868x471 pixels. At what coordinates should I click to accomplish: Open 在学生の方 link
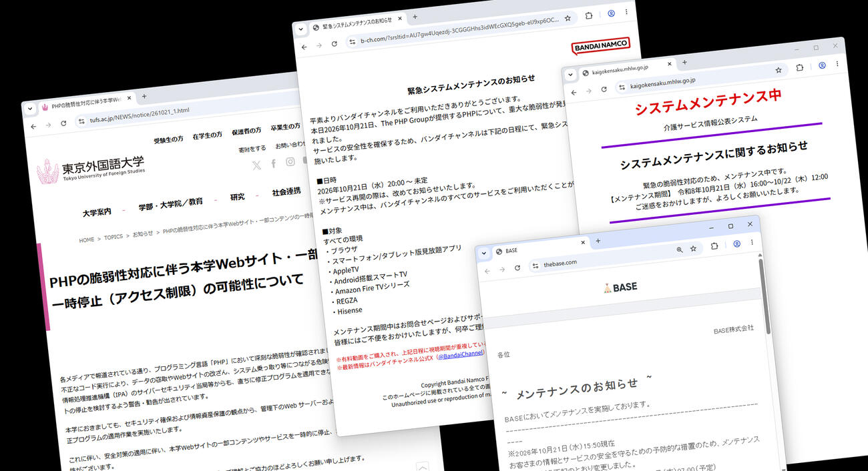coord(207,135)
